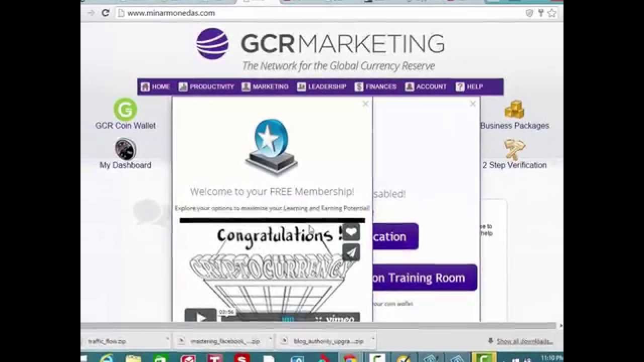Screen dimensions: 644x362
Task: Click the 2 Step Verification text label
Action: pos(515,165)
